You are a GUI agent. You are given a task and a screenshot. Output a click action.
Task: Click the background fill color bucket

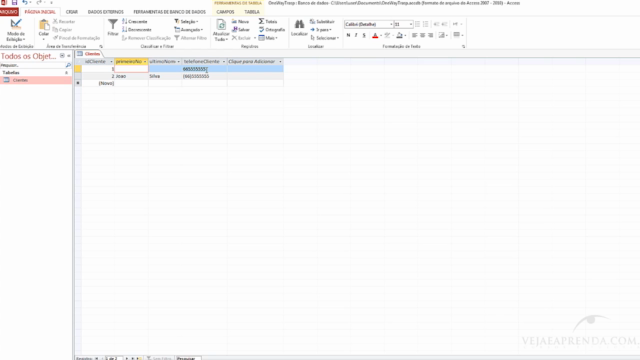coord(399,35)
